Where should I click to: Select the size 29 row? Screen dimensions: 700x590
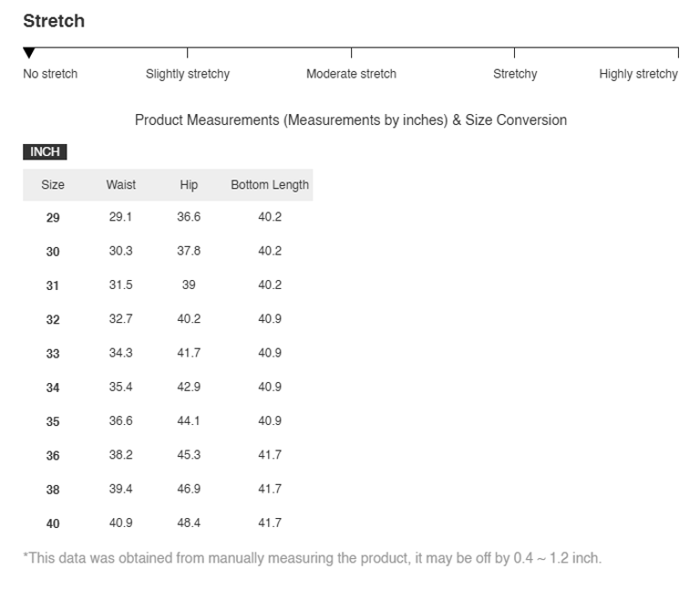[53, 218]
